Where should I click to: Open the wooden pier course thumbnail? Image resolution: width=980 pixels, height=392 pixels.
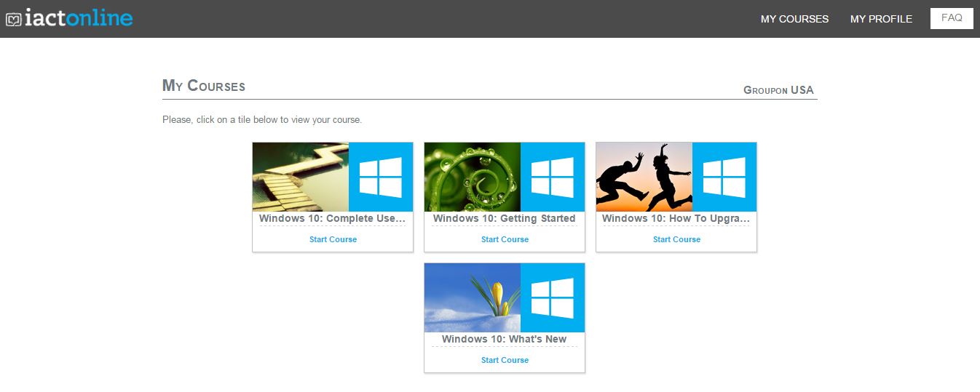point(301,177)
